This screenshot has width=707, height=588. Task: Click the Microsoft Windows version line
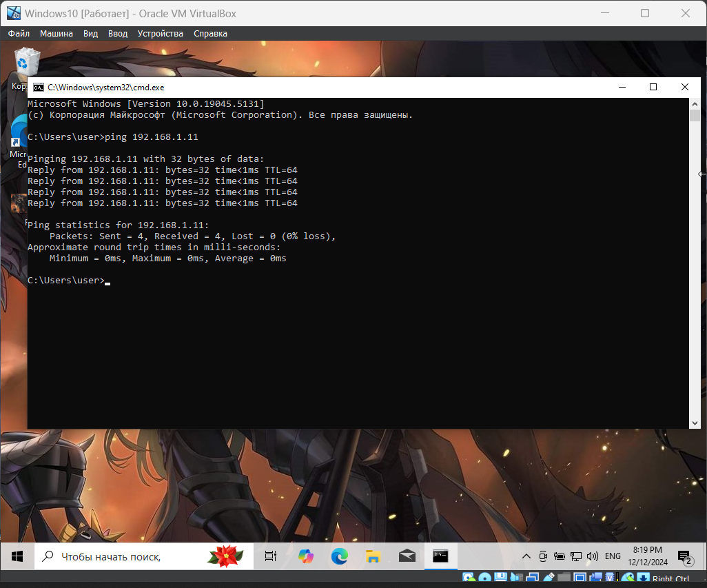click(145, 103)
